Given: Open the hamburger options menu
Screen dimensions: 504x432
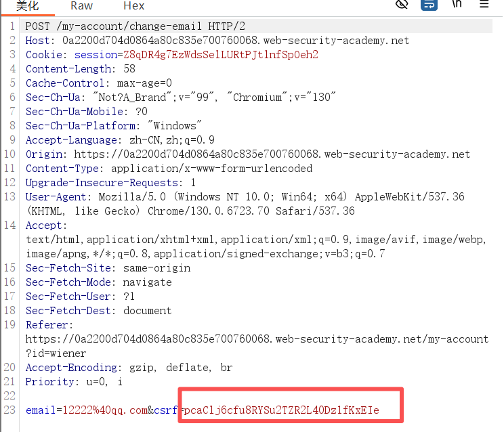Looking at the screenshot, I should [484, 5].
